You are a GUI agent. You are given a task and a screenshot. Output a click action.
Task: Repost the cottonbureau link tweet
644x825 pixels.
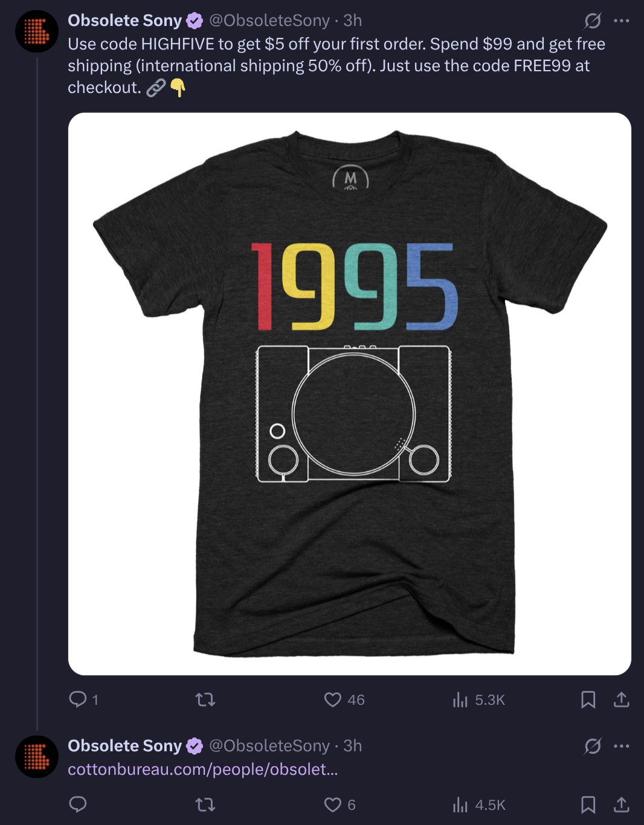(205, 804)
